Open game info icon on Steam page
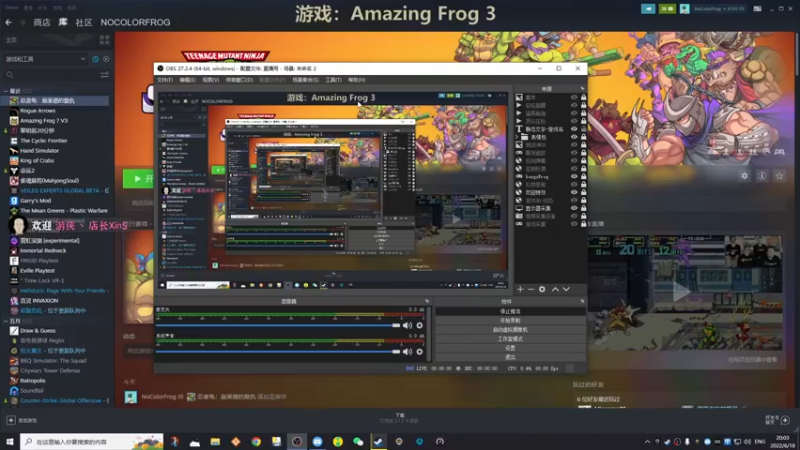The width and height of the screenshot is (800, 450). [x=762, y=176]
